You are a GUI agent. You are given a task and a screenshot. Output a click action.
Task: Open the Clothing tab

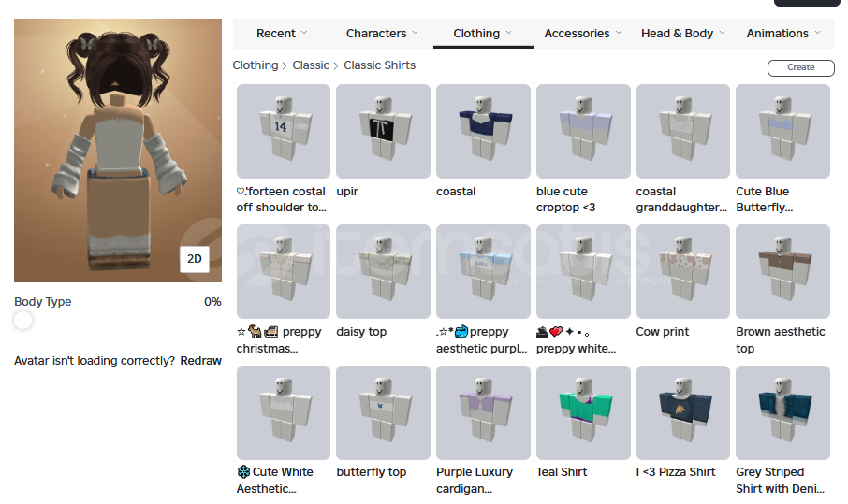tap(483, 34)
